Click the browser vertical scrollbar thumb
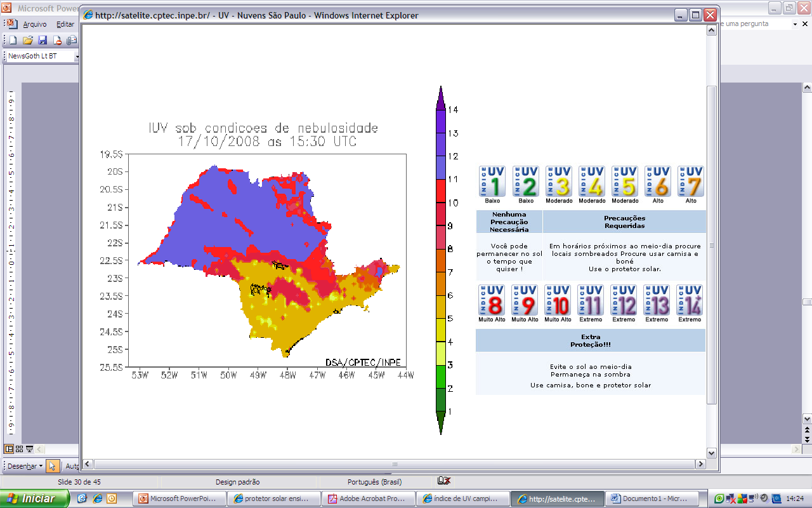 tap(712, 245)
